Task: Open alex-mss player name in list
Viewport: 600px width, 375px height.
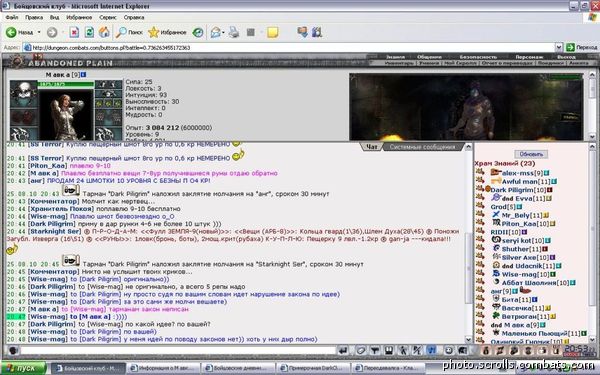Action: (x=517, y=173)
